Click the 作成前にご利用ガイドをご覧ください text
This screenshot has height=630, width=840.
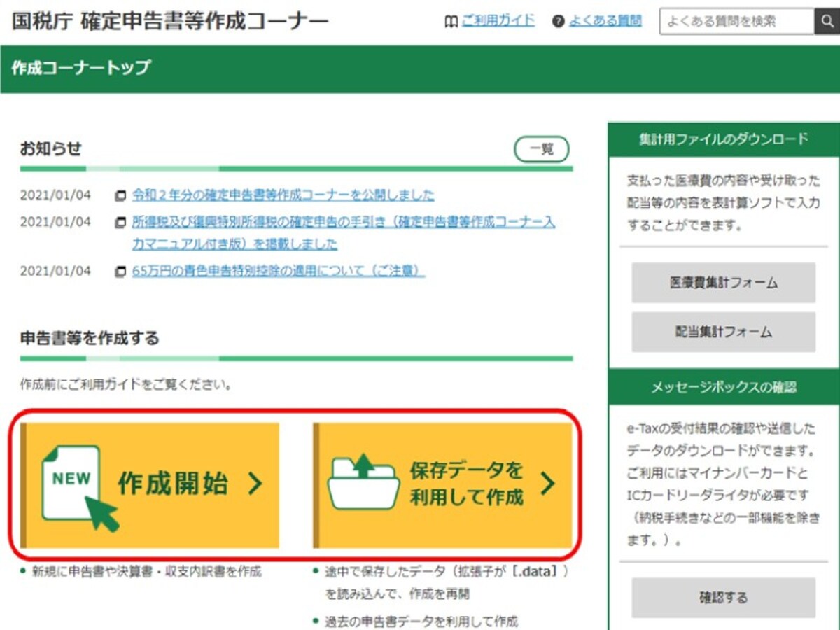(126, 385)
